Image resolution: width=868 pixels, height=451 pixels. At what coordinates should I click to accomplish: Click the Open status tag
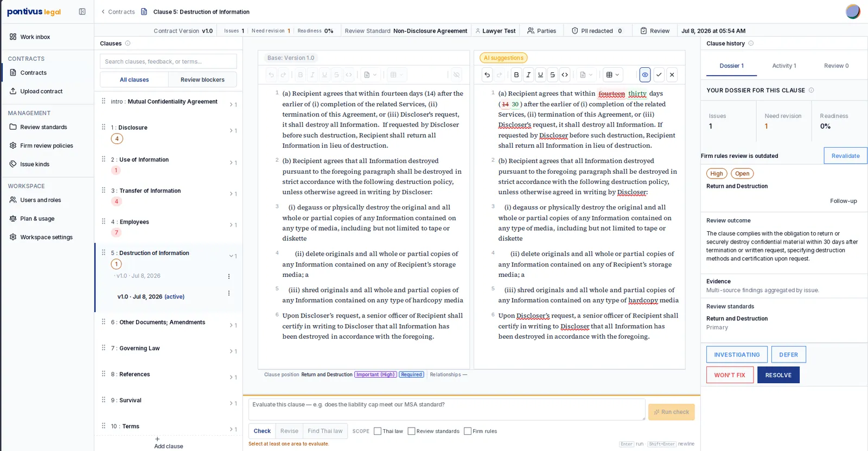742,174
